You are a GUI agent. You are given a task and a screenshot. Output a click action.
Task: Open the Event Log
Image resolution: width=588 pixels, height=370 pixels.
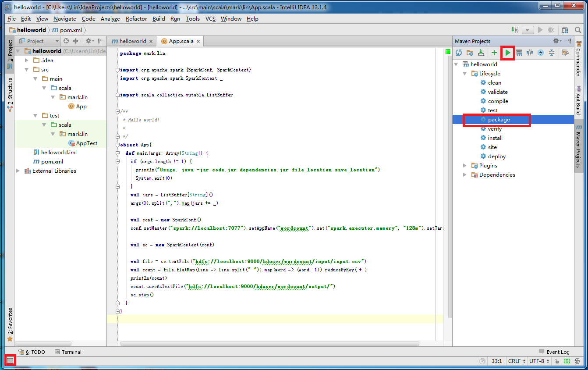[558, 352]
